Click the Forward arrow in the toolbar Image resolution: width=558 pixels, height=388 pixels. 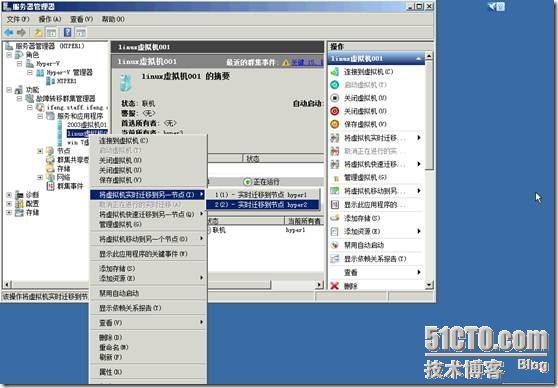pos(21,33)
